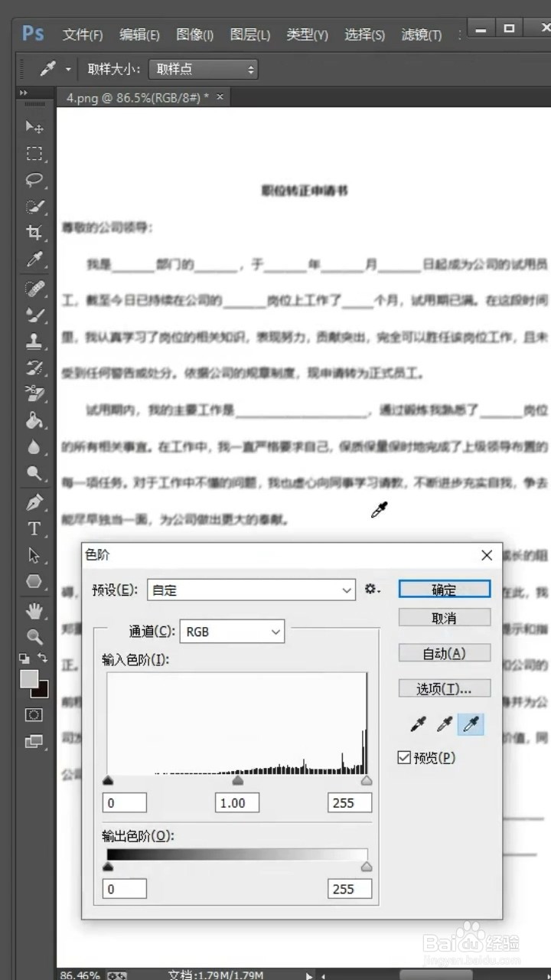Select the Paint Bucket tool

click(34, 420)
